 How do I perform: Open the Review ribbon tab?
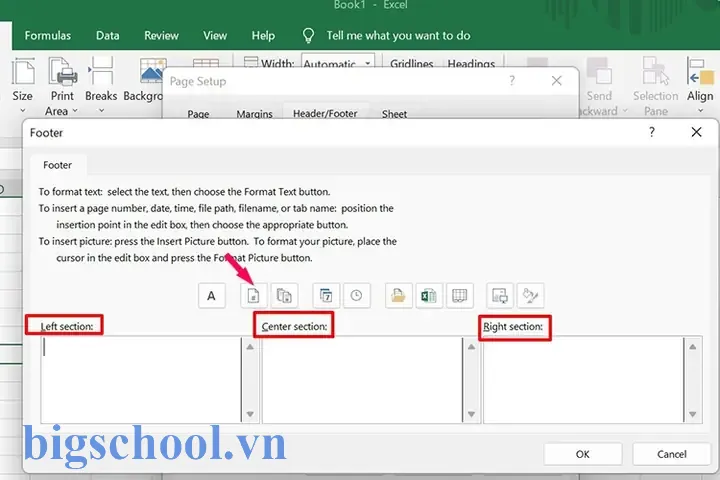(x=161, y=35)
